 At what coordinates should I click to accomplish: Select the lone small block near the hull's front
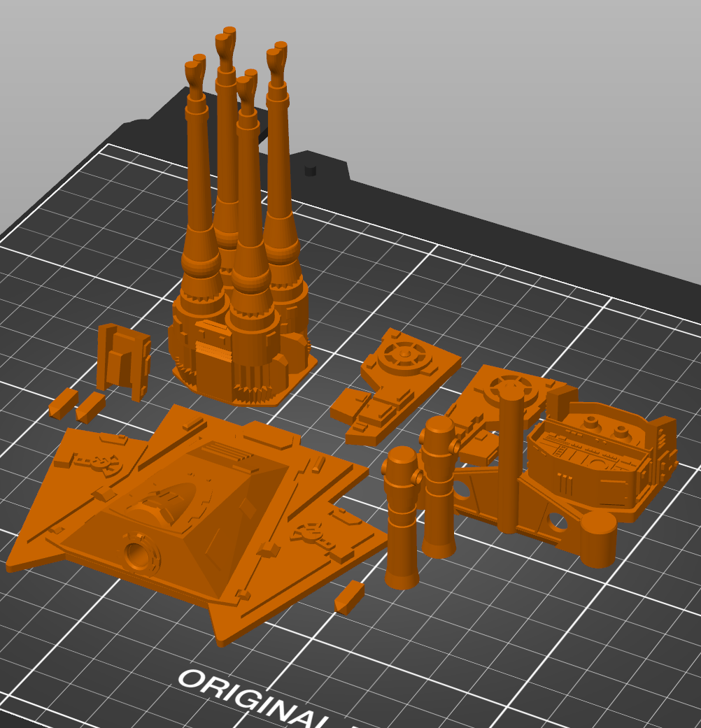[349, 598]
